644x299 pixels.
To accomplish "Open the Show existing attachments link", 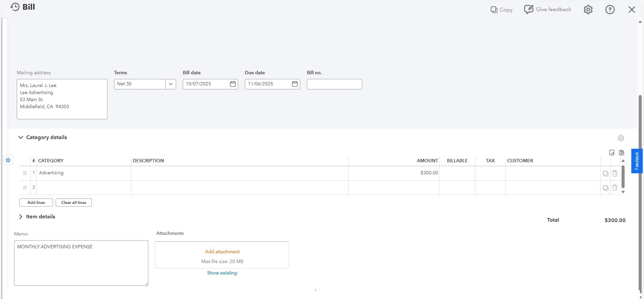I will (222, 273).
